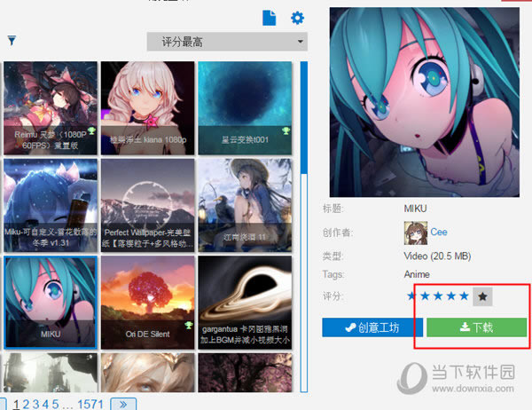Select the blonde character thumbnail at bottom
The height and width of the screenshot is (410, 532).
point(147,373)
